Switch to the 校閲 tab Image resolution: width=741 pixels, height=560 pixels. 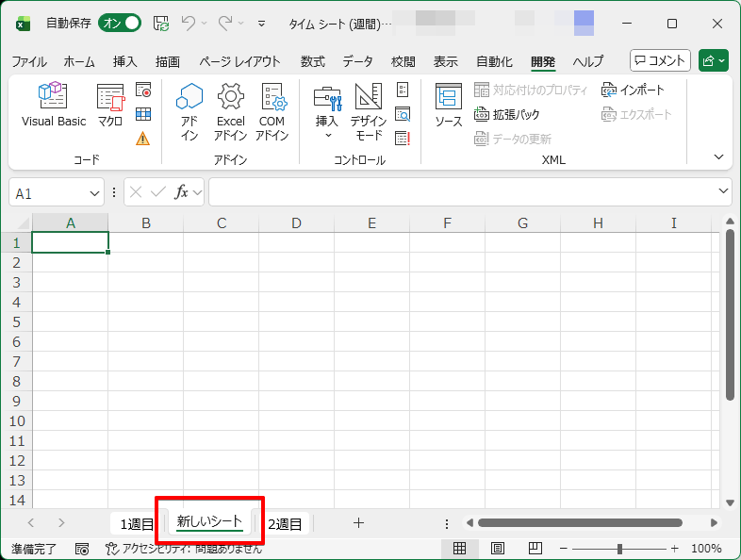pyautogui.click(x=403, y=62)
